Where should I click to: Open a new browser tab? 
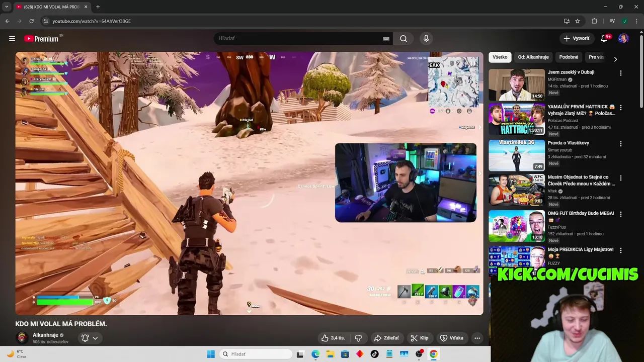point(98,7)
